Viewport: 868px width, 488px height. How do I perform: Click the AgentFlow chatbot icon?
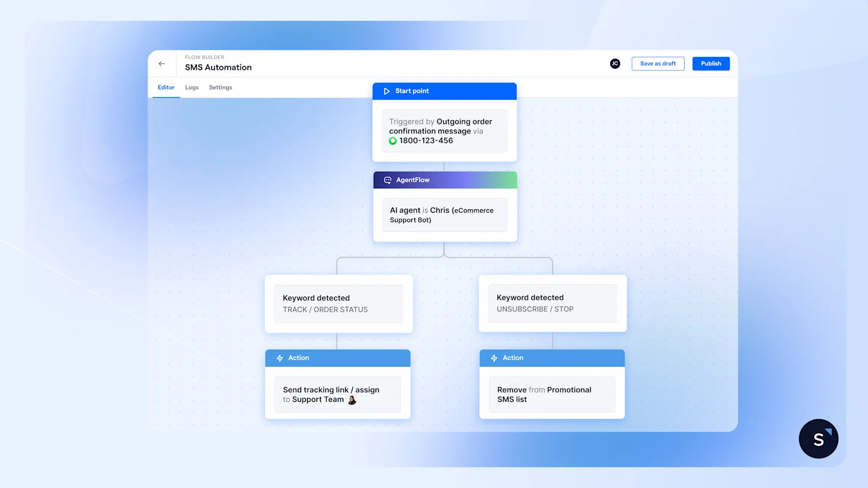tap(387, 180)
